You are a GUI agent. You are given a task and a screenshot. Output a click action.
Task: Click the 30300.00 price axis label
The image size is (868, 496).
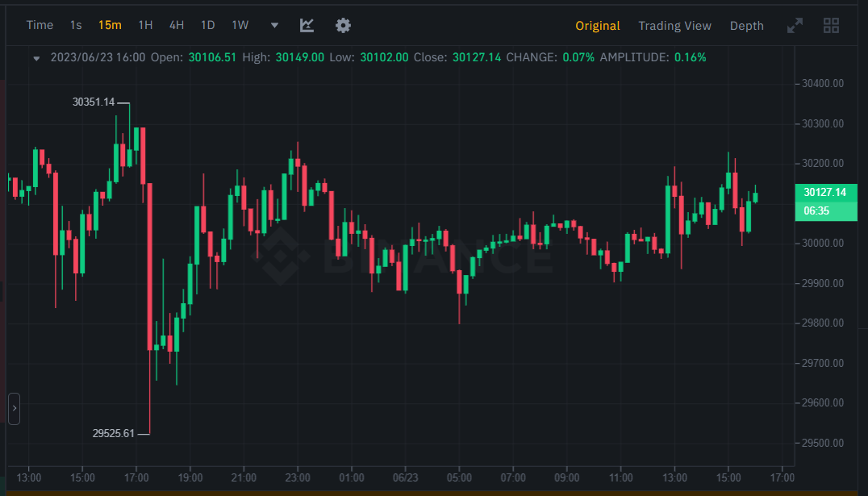[823, 123]
